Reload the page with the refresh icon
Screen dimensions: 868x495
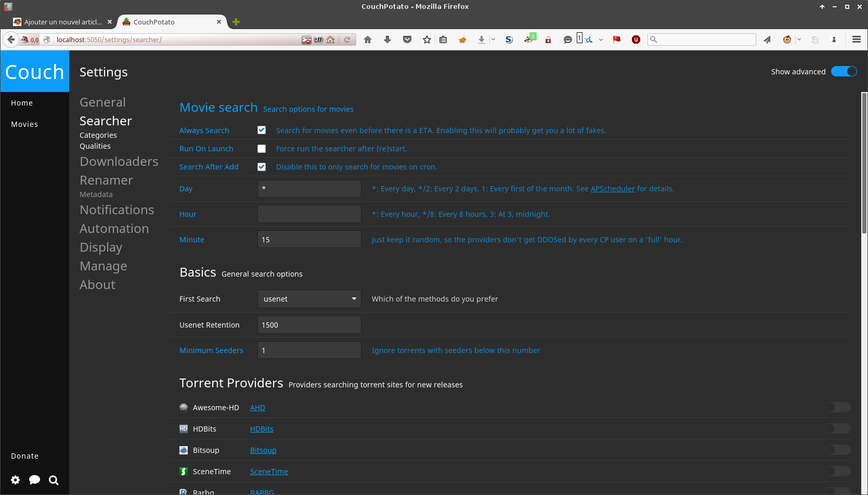pyautogui.click(x=347, y=40)
